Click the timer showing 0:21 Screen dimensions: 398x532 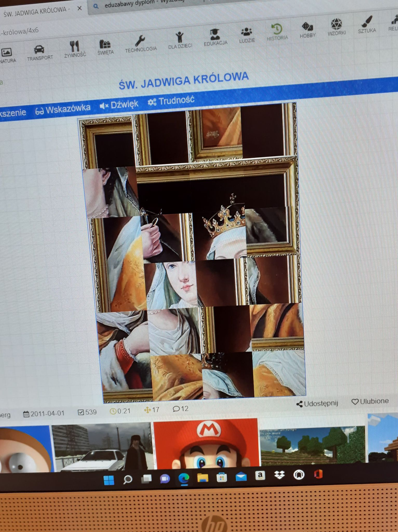[120, 411]
